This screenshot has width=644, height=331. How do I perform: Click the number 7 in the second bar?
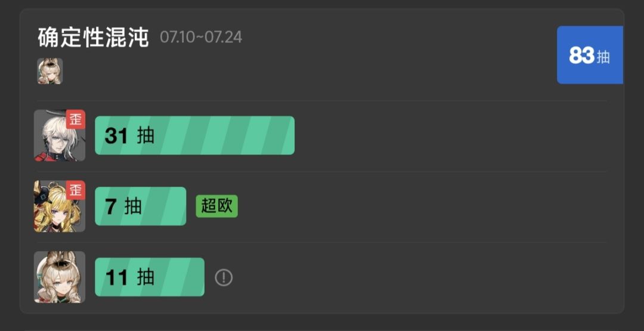click(x=110, y=206)
